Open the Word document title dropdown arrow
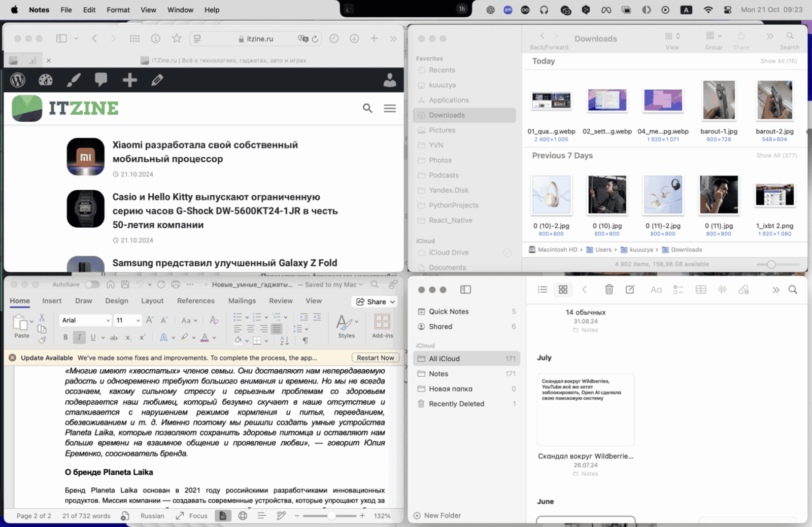The height and width of the screenshot is (527, 812). pos(361,285)
